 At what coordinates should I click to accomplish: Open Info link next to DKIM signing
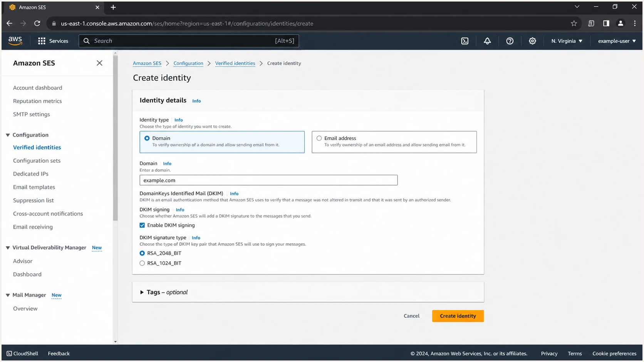pos(180,210)
